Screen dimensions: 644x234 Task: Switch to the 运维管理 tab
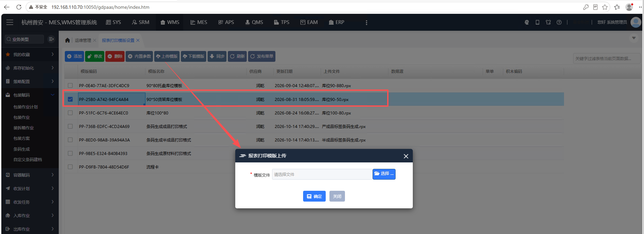[x=83, y=40]
